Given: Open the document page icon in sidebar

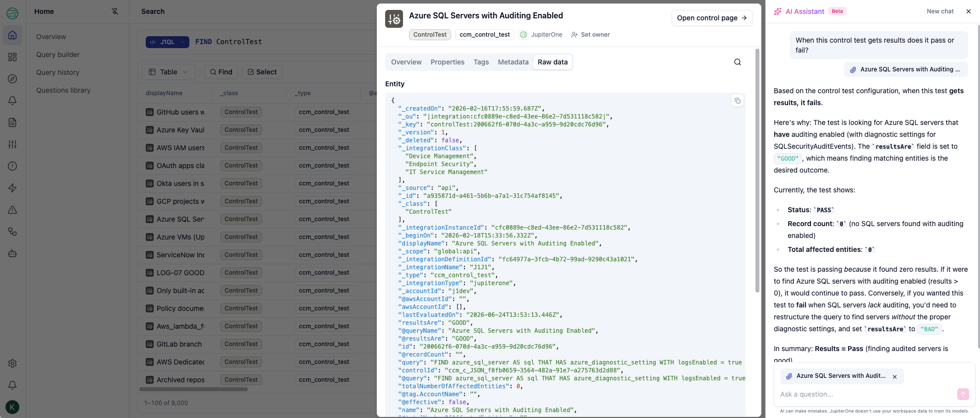Looking at the screenshot, I should coord(12,122).
